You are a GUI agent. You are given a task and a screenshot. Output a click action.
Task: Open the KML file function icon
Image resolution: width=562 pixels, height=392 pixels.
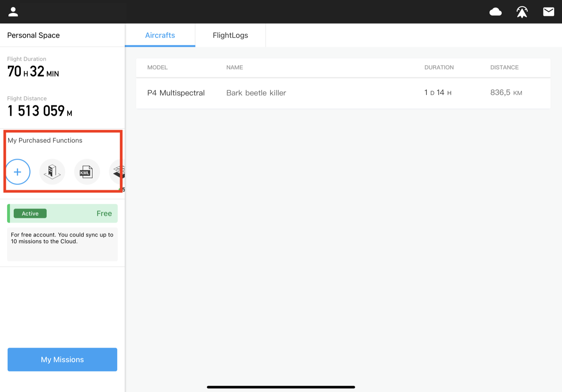click(x=87, y=172)
